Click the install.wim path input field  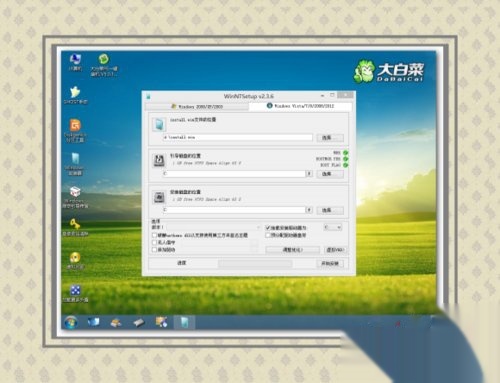(x=238, y=137)
